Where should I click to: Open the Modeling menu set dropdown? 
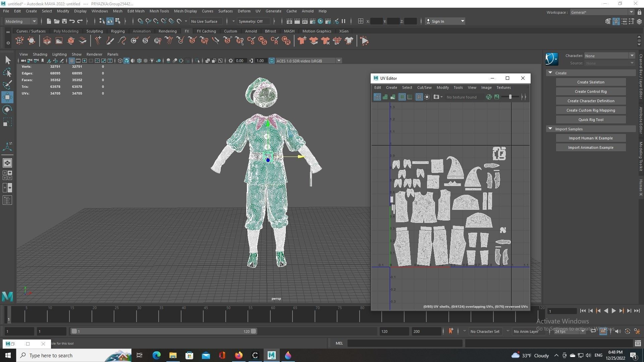point(21,21)
